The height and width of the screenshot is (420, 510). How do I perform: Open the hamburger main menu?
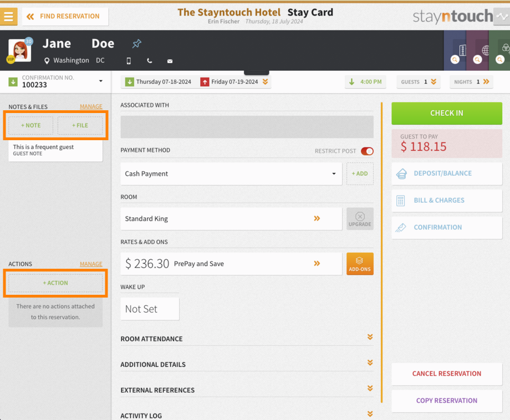8,16
